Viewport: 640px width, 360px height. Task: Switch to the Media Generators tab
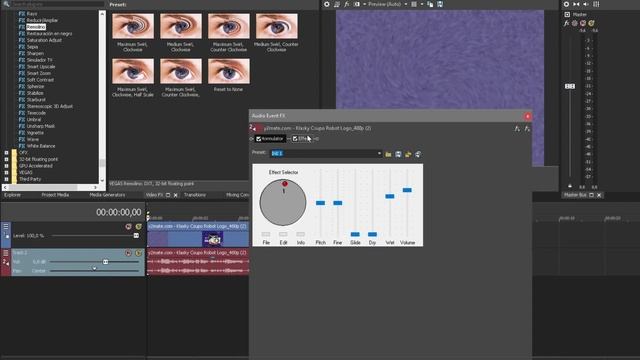point(107,195)
